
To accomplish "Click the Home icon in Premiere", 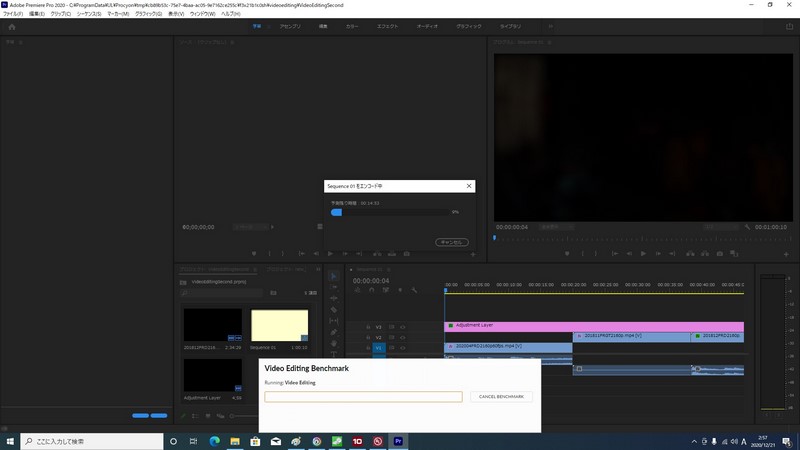I will tap(12, 27).
